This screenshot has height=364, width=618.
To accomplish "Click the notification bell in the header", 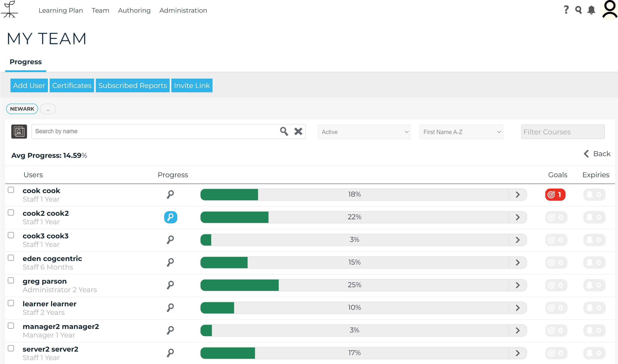I will 591,10.
